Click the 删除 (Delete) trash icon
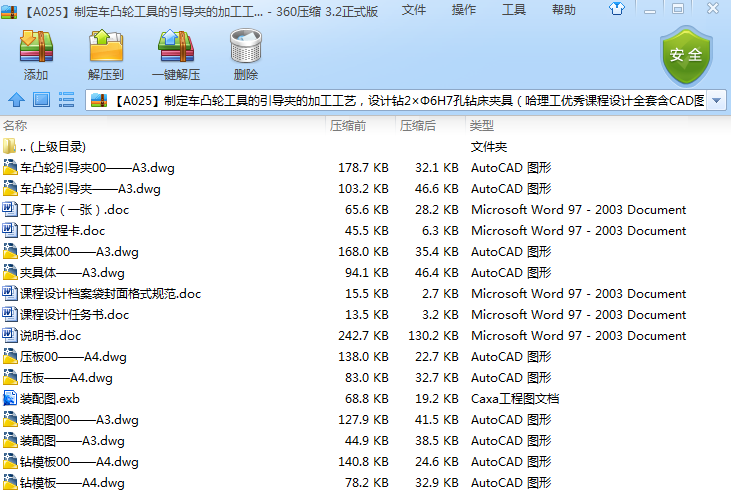The height and width of the screenshot is (497, 731). 246,47
